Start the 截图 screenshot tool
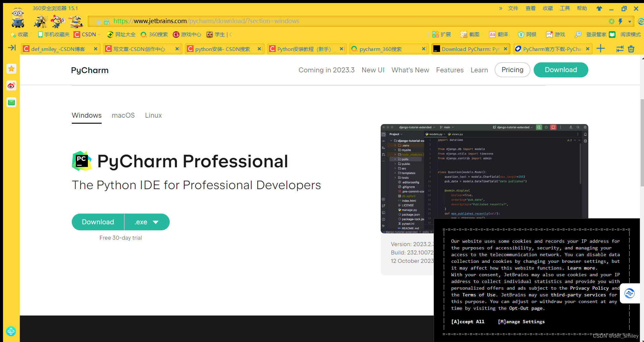This screenshot has width=644, height=342. tap(470, 35)
